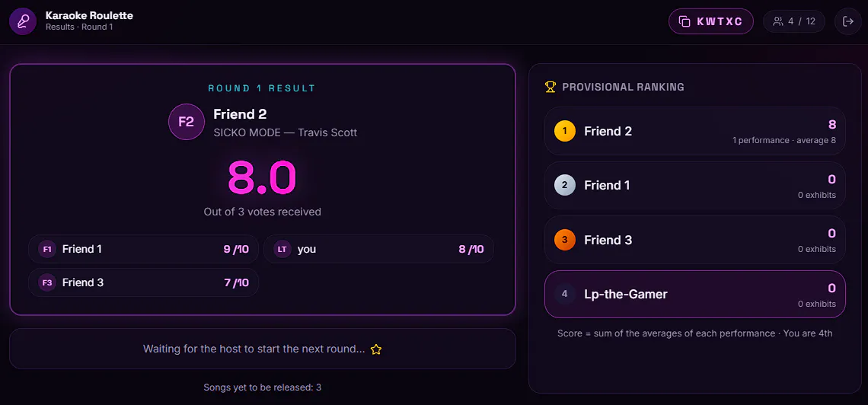Open Lp-the-Gamer ranking entry
Image resolution: width=868 pixels, height=405 pixels.
click(694, 295)
